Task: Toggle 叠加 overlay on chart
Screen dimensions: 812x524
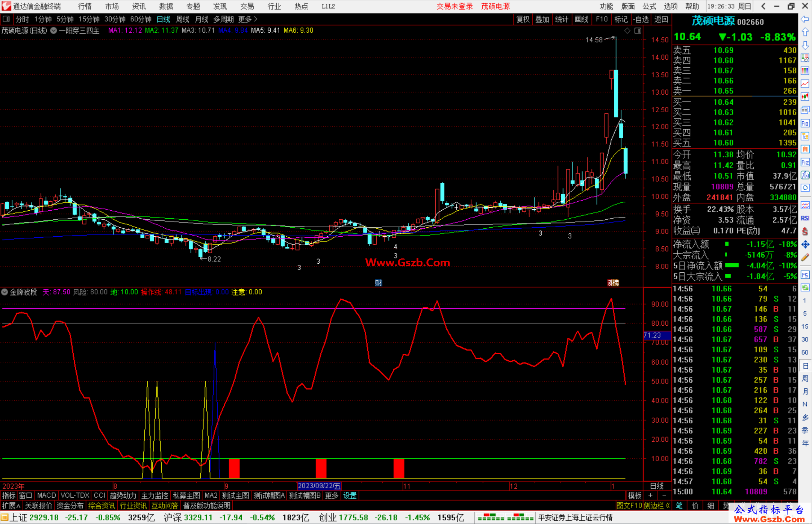Action: click(x=542, y=19)
